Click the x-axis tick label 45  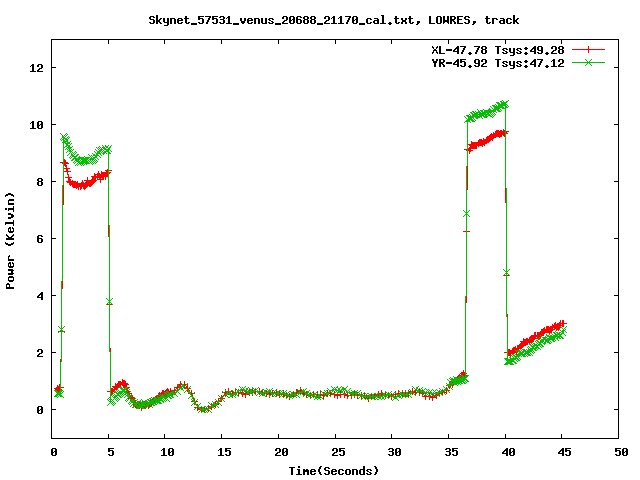click(x=565, y=452)
